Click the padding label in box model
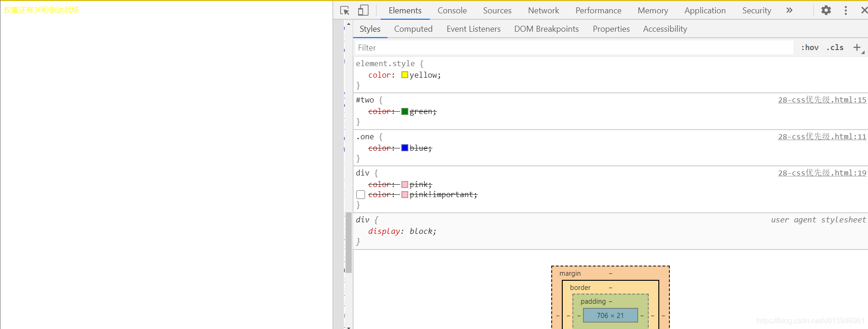This screenshot has height=329, width=868. pyautogui.click(x=593, y=301)
